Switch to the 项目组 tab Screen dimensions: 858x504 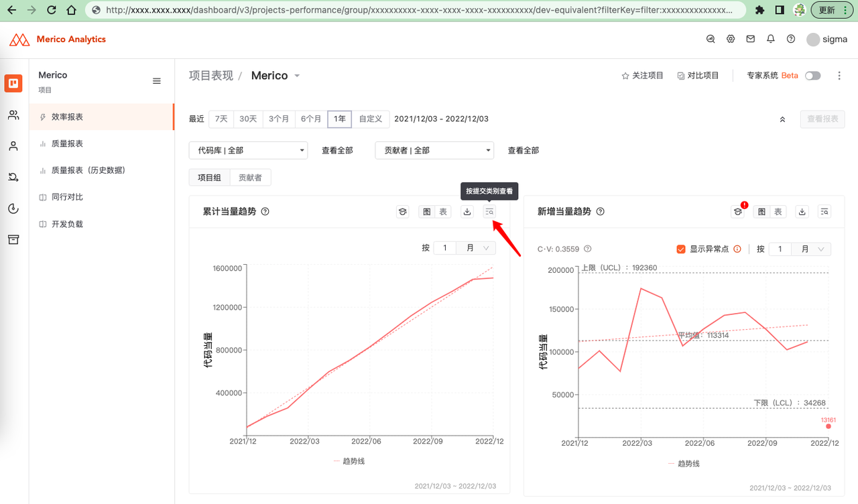209,178
